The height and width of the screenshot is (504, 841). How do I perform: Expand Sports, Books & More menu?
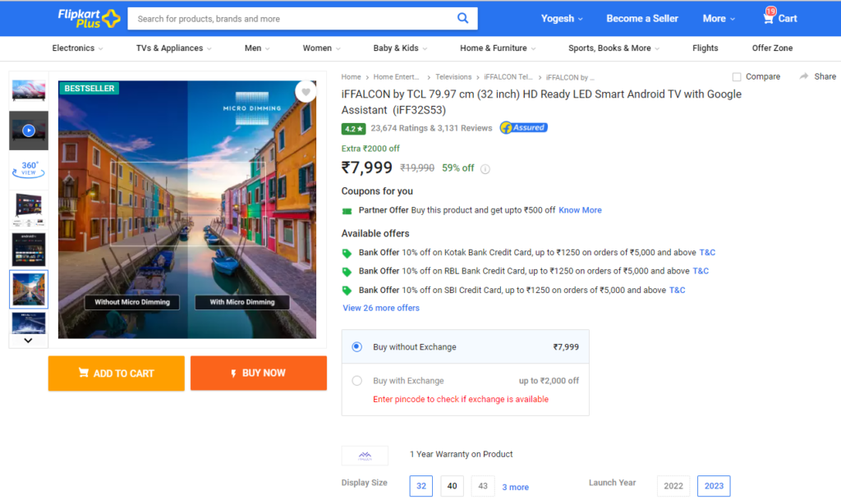click(x=614, y=48)
